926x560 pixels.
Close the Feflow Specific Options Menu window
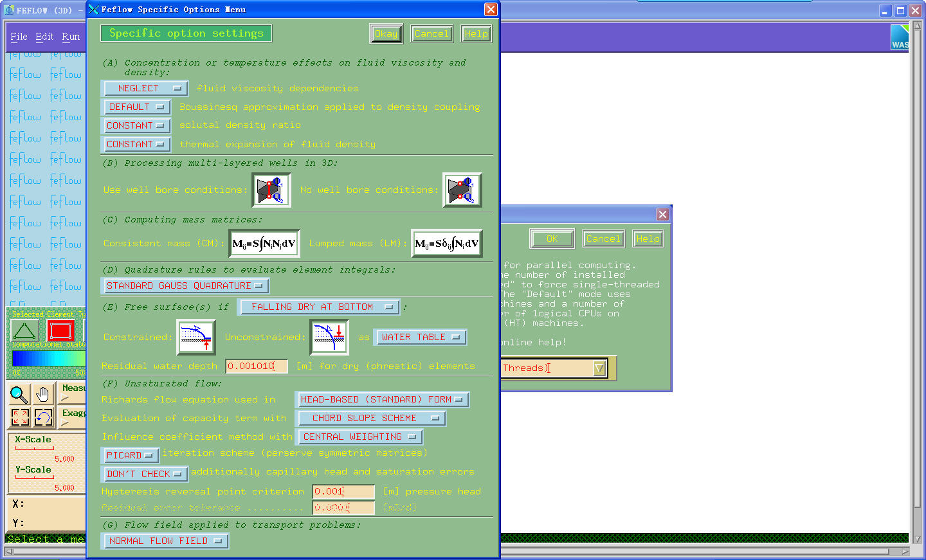pyautogui.click(x=491, y=9)
